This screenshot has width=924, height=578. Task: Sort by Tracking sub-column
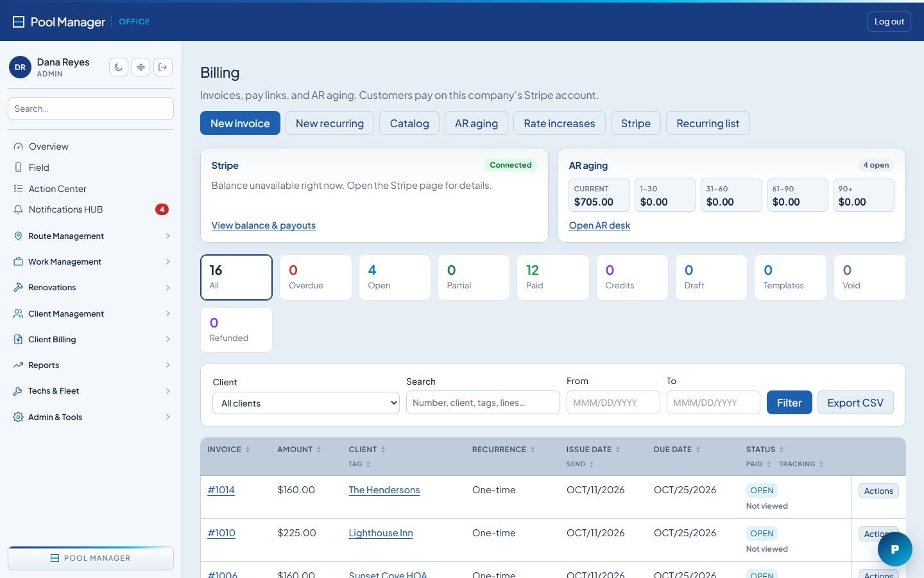[801, 464]
